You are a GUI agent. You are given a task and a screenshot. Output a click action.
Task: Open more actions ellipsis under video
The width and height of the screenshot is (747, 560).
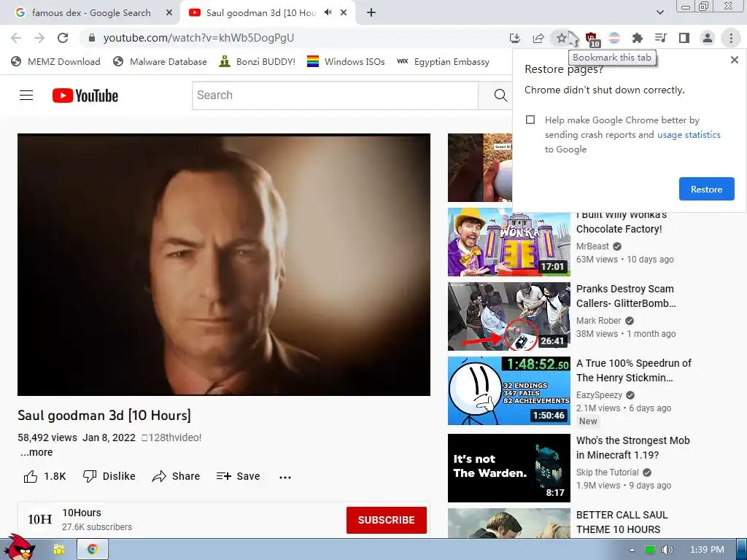(285, 477)
